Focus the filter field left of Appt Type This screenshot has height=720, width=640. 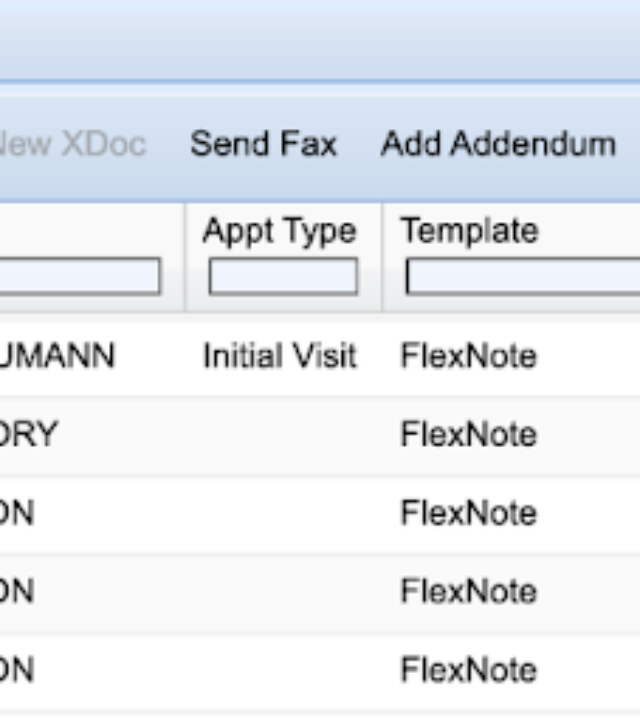pyautogui.click(x=80, y=277)
